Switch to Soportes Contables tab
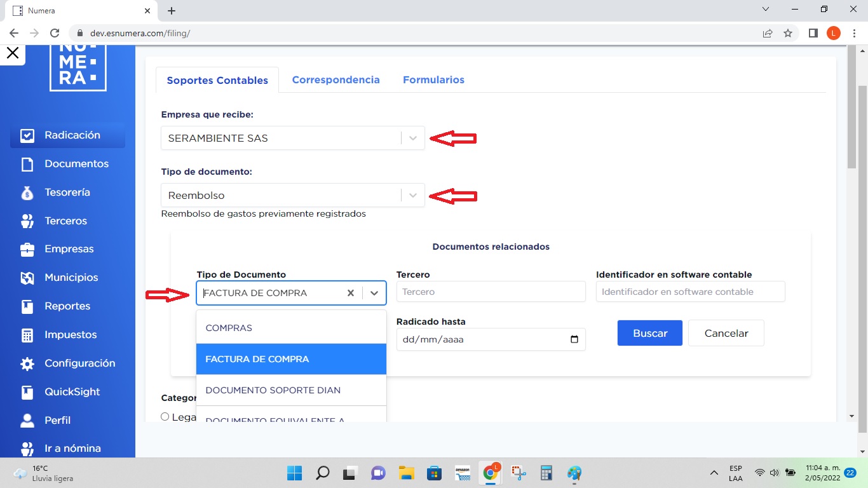This screenshot has height=488, width=868. (x=217, y=80)
